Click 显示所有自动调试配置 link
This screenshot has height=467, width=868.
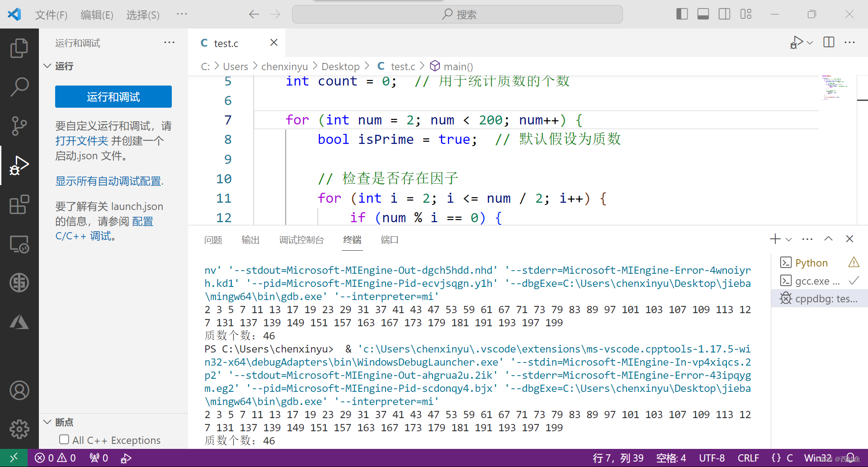pyautogui.click(x=109, y=181)
